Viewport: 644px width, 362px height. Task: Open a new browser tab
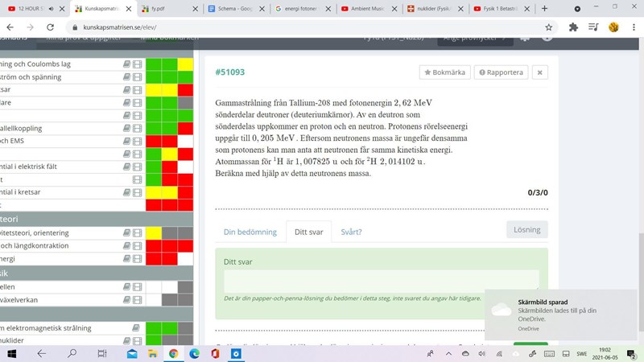(x=545, y=9)
